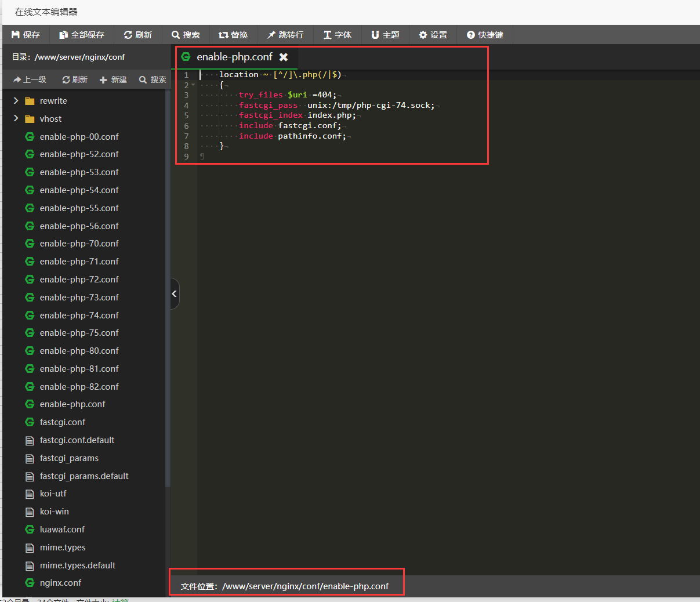700x602 pixels.
Task: Click the mime.types.default document icon
Action: pyautogui.click(x=30, y=566)
